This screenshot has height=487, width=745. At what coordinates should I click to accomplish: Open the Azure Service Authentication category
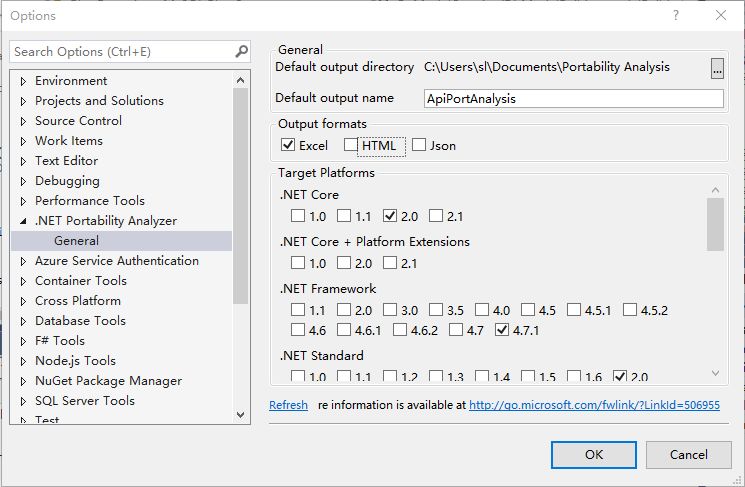116,261
